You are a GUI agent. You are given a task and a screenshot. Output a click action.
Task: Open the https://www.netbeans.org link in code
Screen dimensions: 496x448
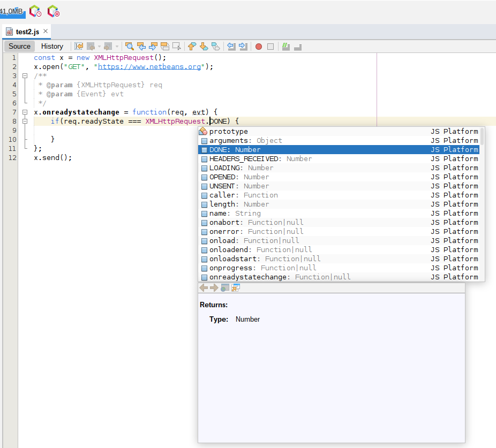tap(149, 67)
